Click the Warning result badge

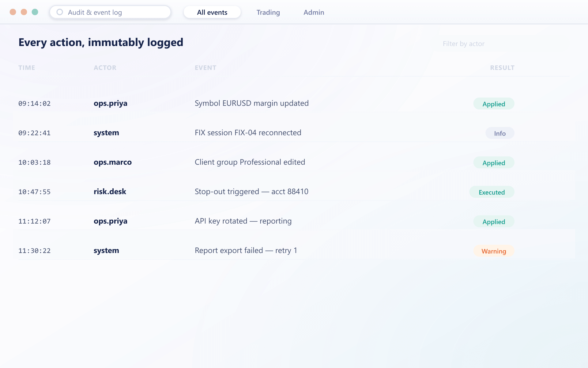(494, 251)
